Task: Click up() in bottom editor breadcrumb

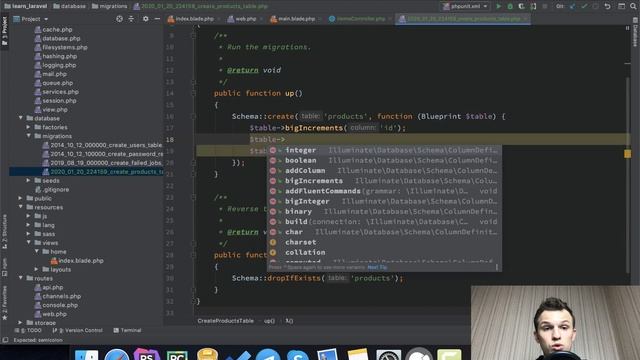Action: [x=269, y=321]
